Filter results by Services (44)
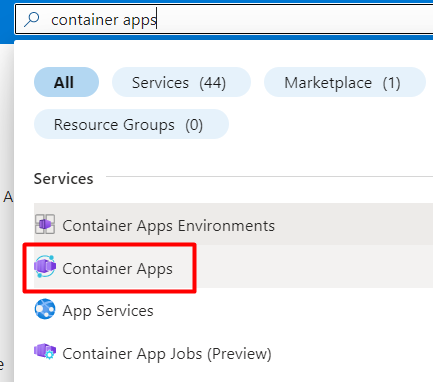Screen dimensions: 433x382 pyautogui.click(x=181, y=82)
